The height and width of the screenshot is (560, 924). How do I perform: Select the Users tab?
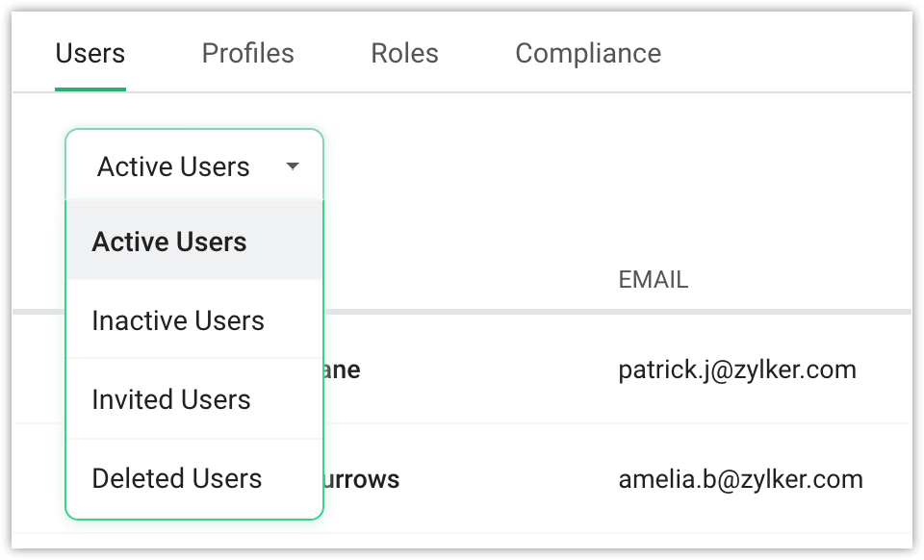[90, 53]
